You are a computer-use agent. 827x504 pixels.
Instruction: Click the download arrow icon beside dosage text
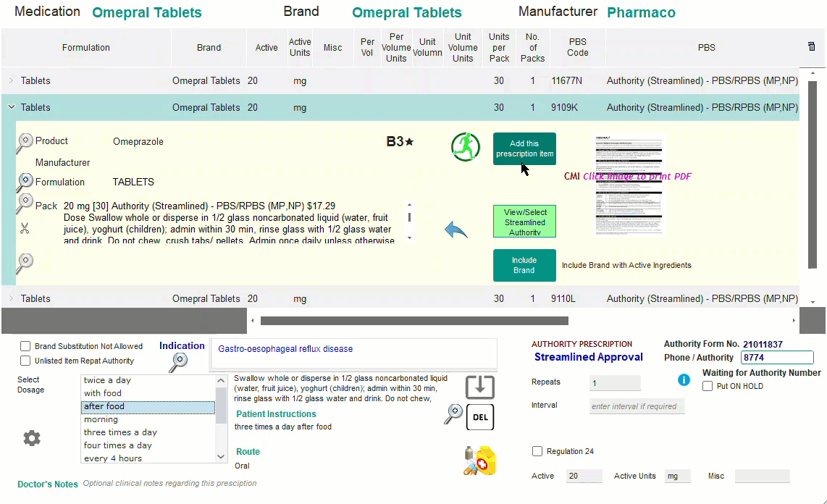tap(480, 387)
